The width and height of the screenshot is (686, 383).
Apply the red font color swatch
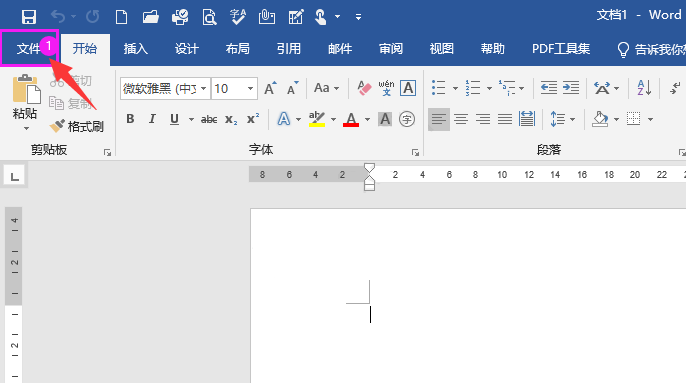point(351,119)
